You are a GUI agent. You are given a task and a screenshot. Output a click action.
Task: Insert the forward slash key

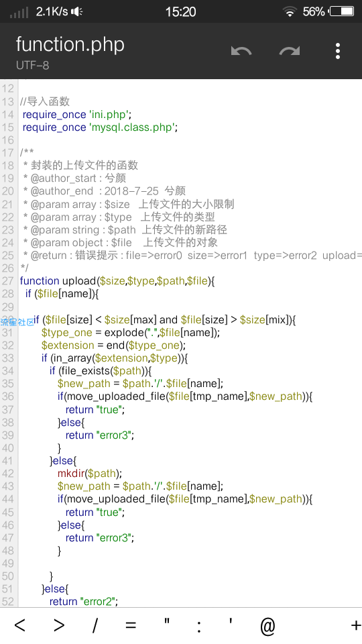[95, 625]
